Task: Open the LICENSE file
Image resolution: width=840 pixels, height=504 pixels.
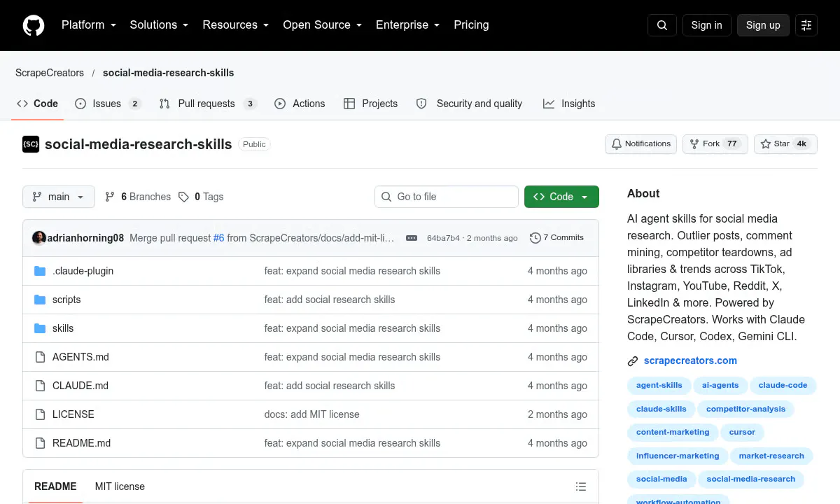Action: click(73, 414)
